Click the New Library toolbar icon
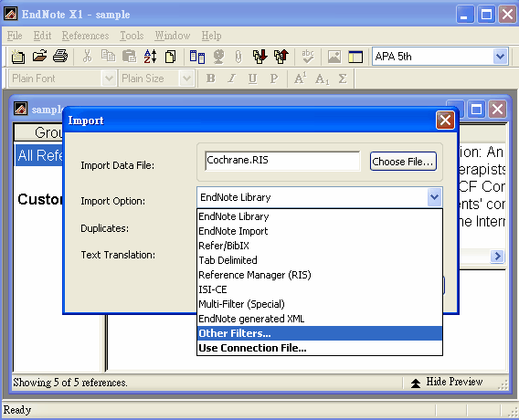 click(x=18, y=57)
